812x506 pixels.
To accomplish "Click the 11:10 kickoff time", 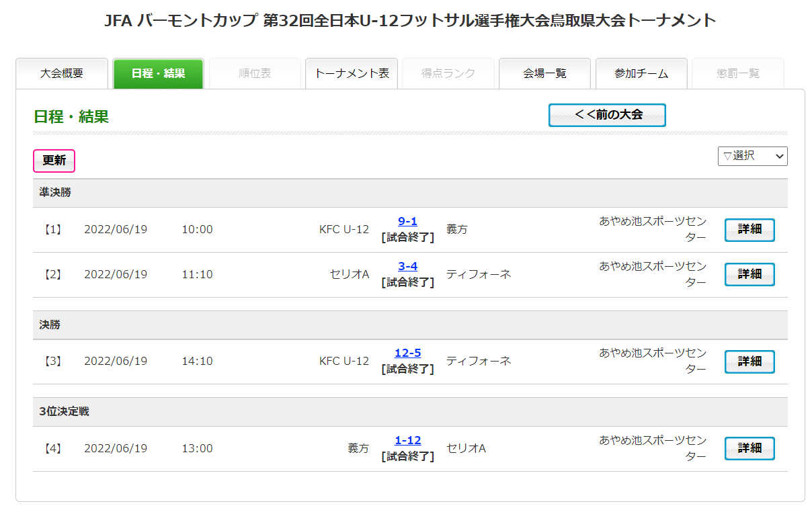I will (197, 274).
